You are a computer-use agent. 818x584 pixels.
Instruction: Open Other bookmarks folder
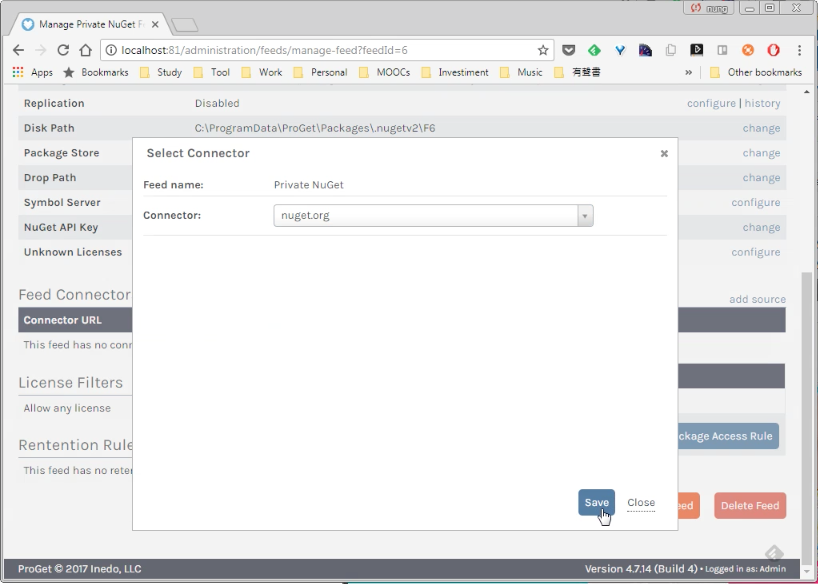click(x=756, y=72)
